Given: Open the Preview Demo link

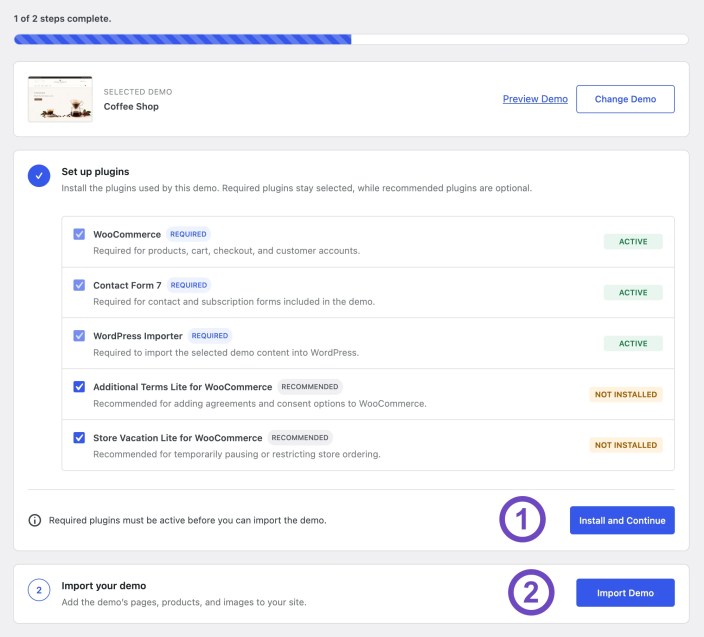Looking at the screenshot, I should click(x=535, y=99).
